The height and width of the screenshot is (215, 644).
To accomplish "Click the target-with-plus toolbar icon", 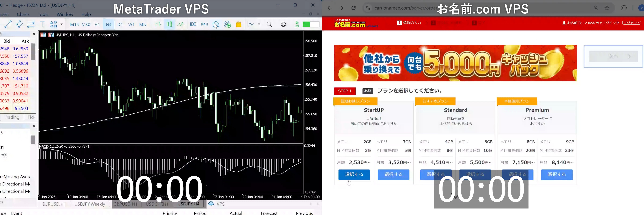I will (228, 24).
